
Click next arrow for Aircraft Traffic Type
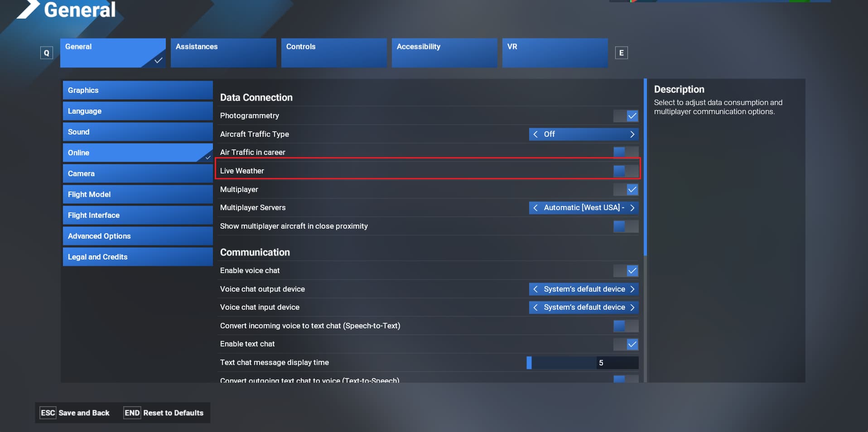pyautogui.click(x=632, y=134)
